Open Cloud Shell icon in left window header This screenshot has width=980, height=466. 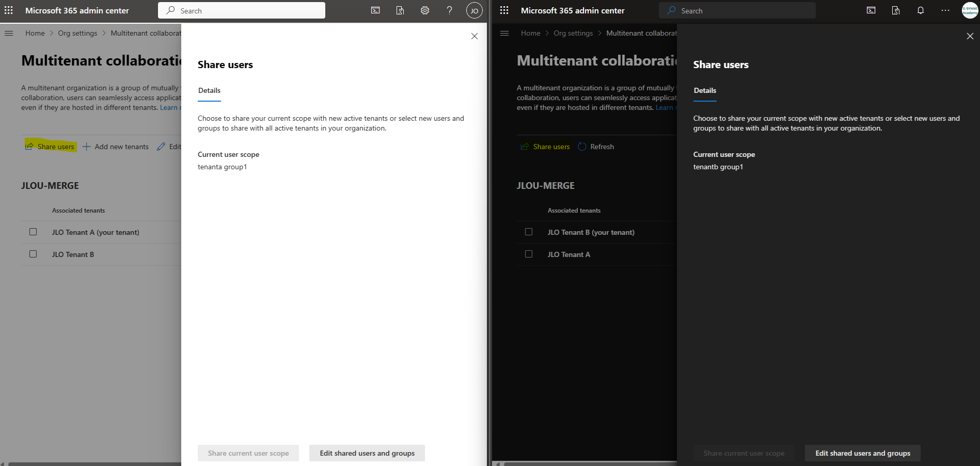click(375, 10)
